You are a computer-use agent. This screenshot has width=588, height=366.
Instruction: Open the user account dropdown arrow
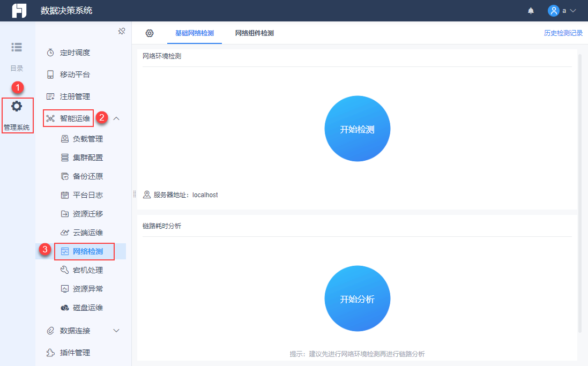[x=572, y=11]
